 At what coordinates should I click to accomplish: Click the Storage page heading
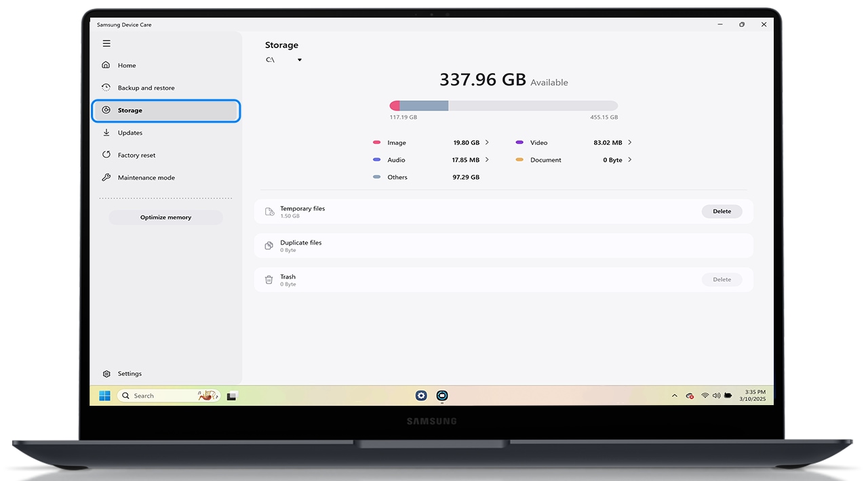pyautogui.click(x=281, y=45)
